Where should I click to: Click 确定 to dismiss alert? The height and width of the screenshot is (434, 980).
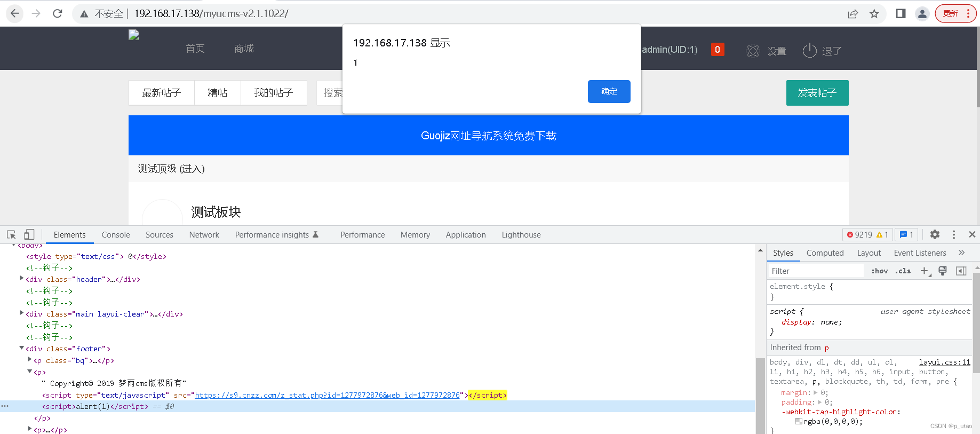click(x=609, y=91)
